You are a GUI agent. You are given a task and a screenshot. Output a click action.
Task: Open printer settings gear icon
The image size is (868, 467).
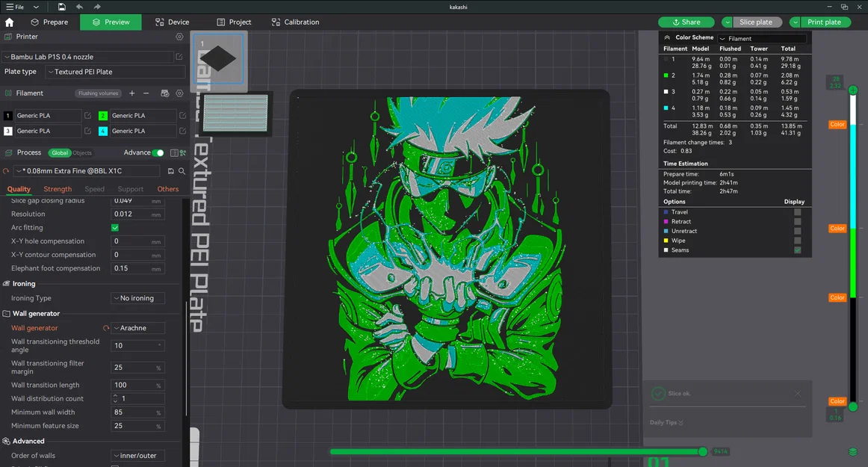(179, 37)
